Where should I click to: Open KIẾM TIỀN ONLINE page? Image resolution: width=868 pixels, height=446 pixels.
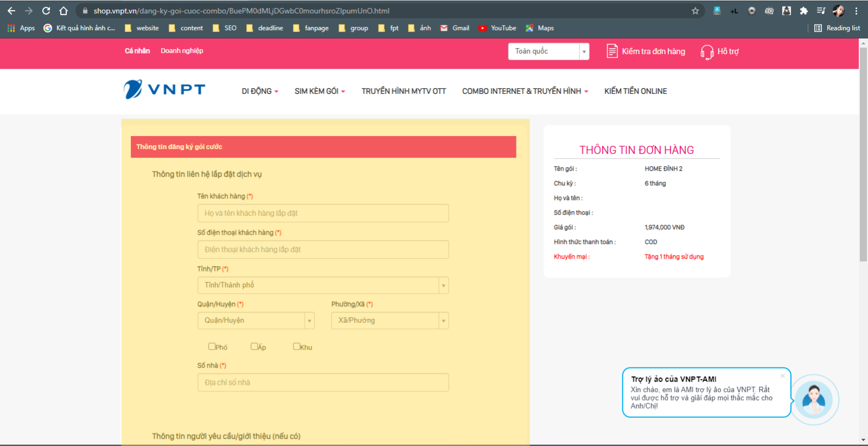636,91
